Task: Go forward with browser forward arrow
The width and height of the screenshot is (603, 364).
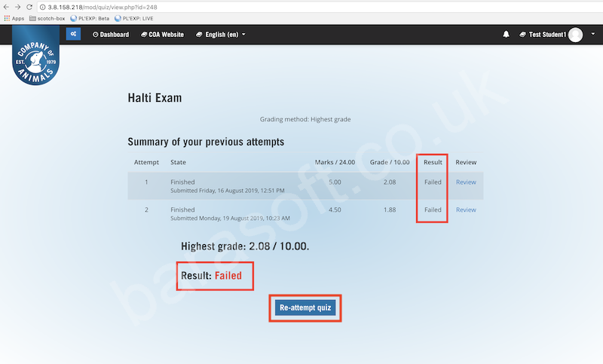Action: point(17,7)
